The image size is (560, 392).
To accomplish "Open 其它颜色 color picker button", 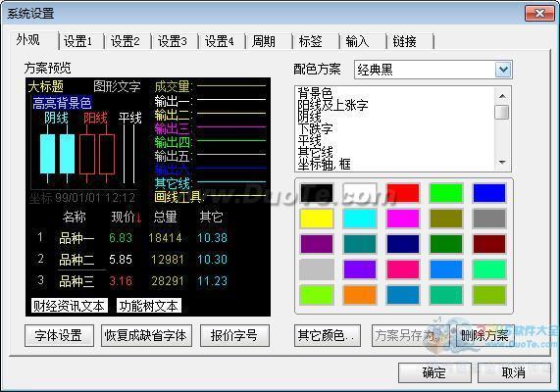I will click(328, 335).
